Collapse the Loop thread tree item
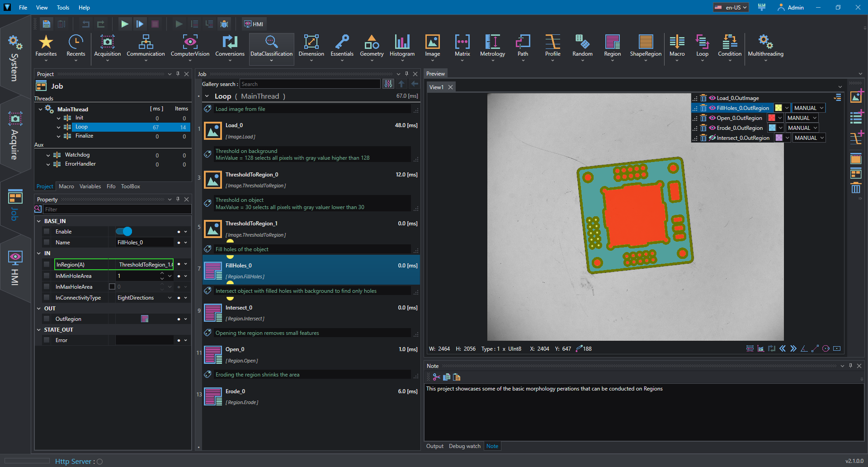The height and width of the screenshot is (467, 868). (x=58, y=127)
